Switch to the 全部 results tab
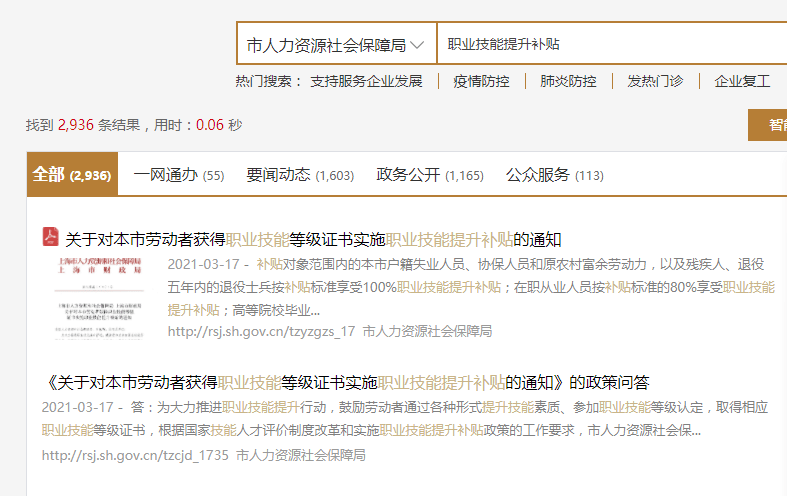The width and height of the screenshot is (787, 496). tap(72, 174)
